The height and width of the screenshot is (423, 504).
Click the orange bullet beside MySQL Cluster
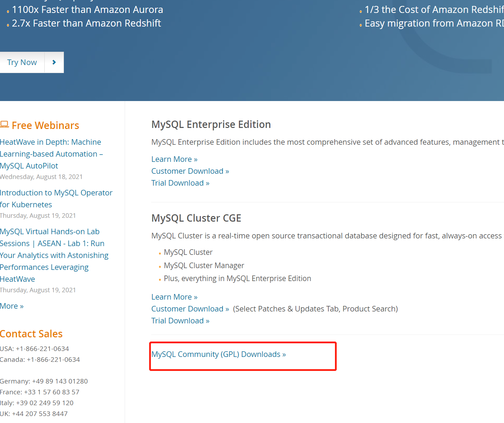pyautogui.click(x=159, y=253)
